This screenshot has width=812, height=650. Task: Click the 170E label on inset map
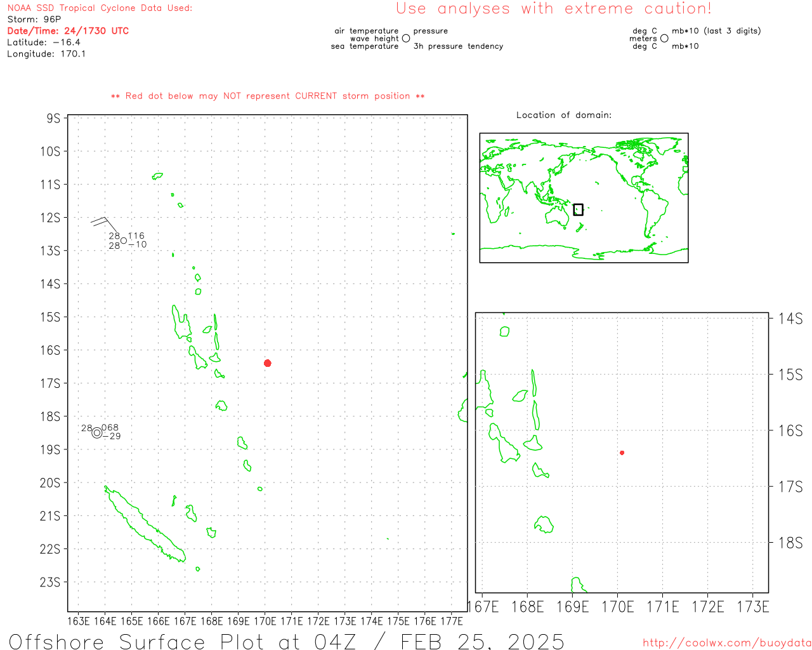(x=618, y=607)
